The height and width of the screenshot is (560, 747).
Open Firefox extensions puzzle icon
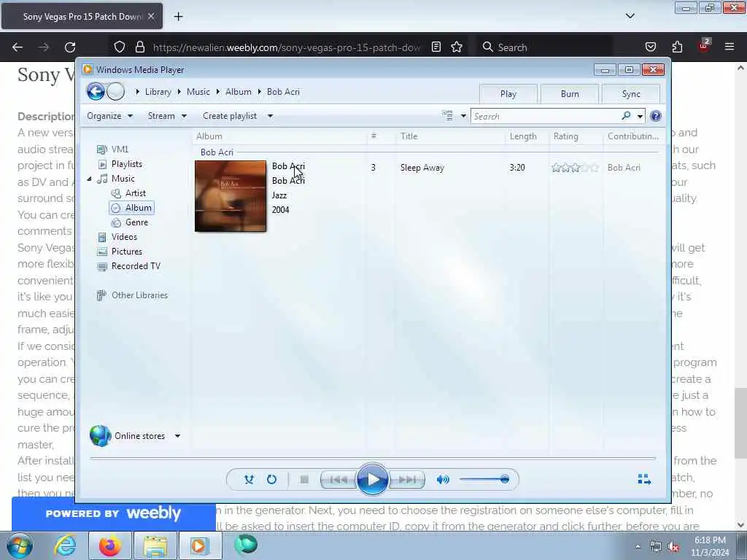pos(677,47)
